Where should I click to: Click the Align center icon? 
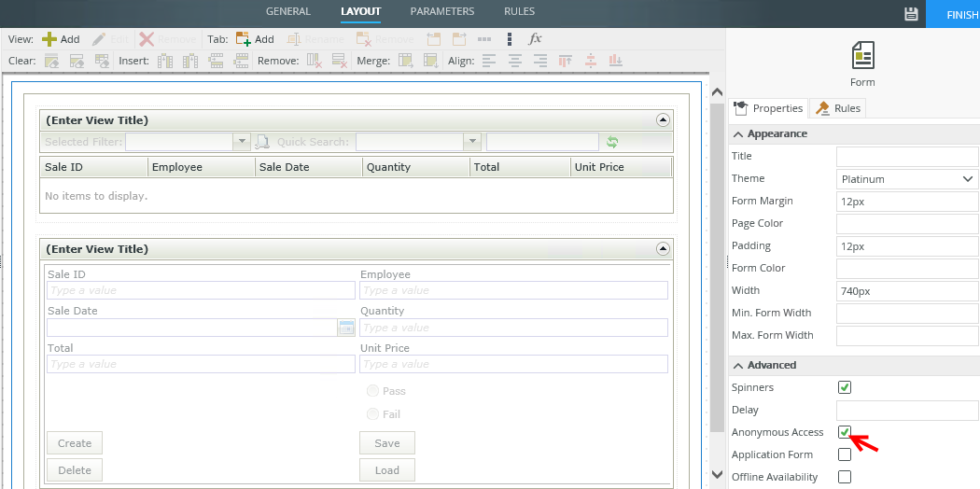click(515, 61)
